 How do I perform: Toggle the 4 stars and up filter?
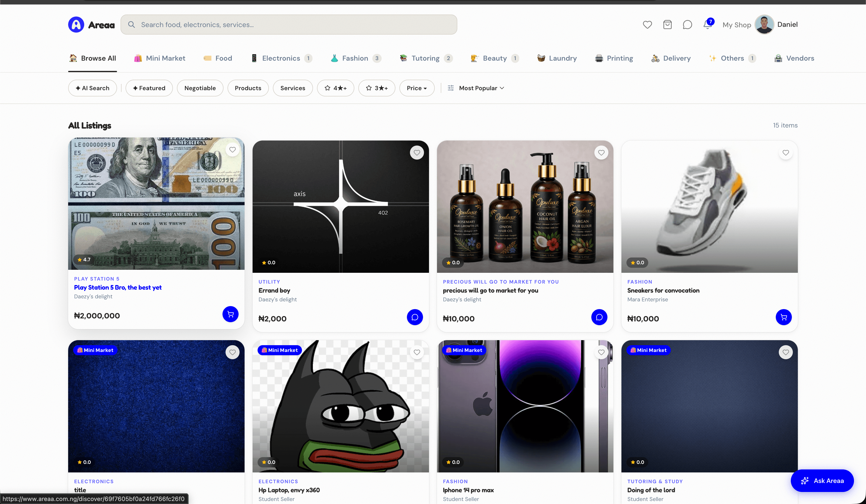click(336, 88)
